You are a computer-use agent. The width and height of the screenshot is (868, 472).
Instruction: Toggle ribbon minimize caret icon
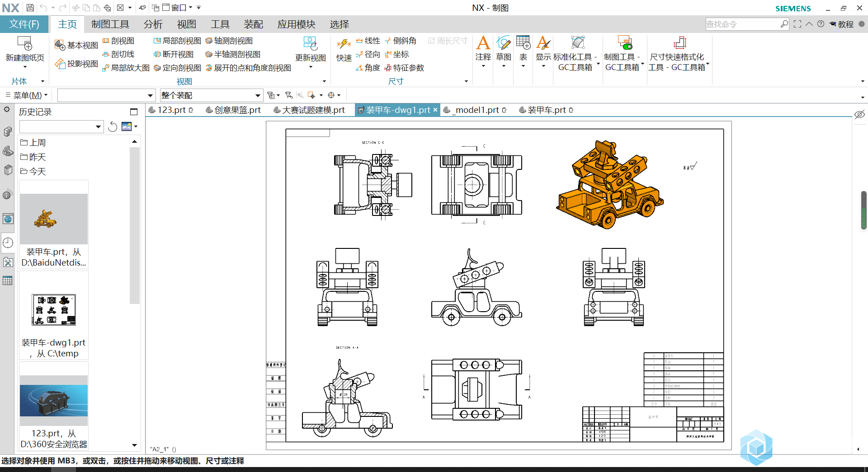[809, 24]
